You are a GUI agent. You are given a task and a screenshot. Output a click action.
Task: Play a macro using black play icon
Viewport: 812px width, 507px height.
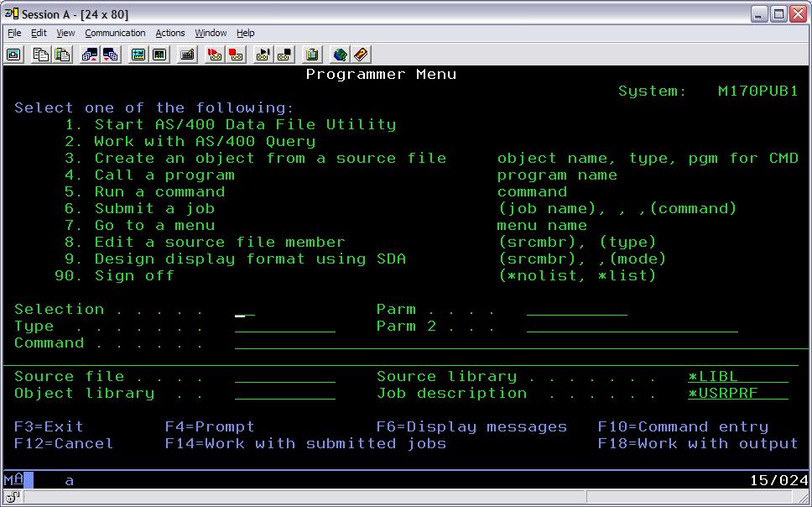point(263,54)
